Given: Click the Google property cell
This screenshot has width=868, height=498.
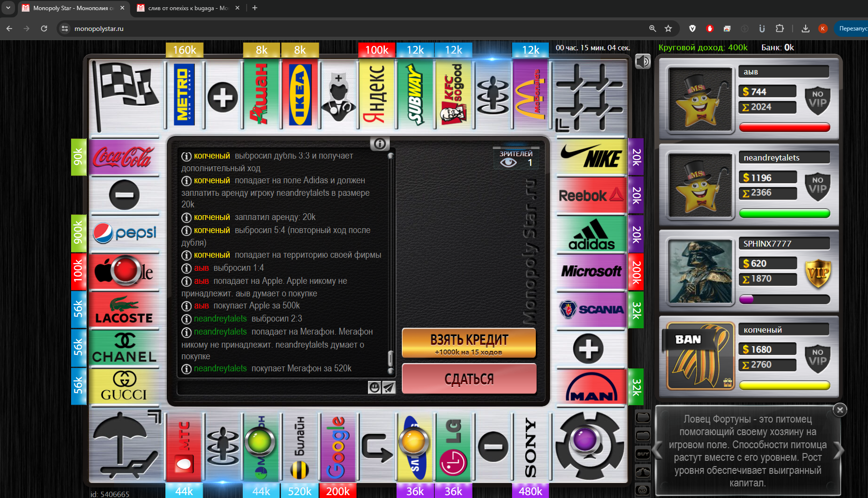Looking at the screenshot, I should (338, 447).
